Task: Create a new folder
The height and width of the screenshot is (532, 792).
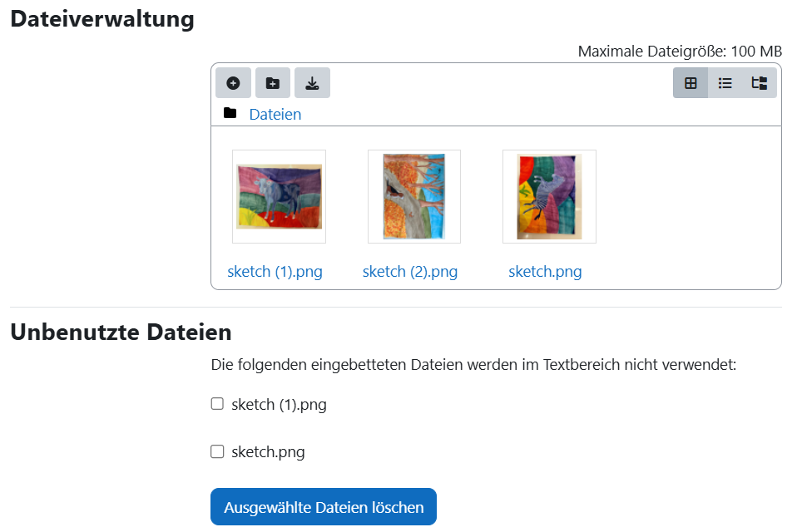Action: tap(272, 82)
